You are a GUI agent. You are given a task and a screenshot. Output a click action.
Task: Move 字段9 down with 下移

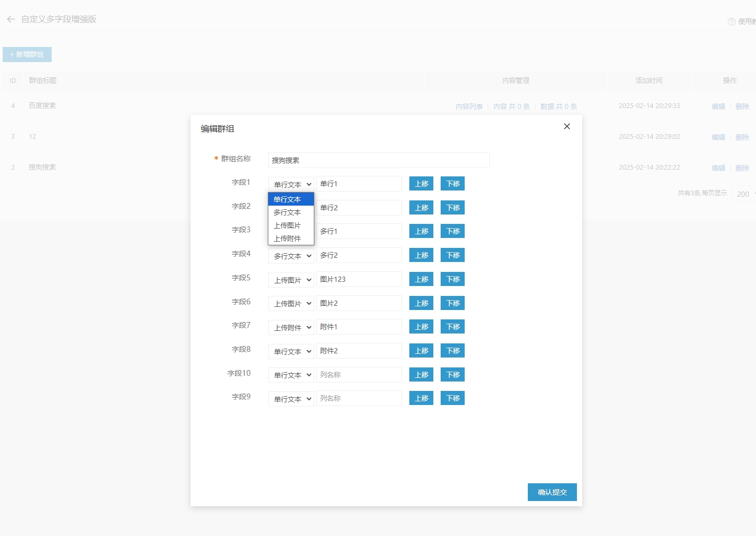[x=453, y=398]
